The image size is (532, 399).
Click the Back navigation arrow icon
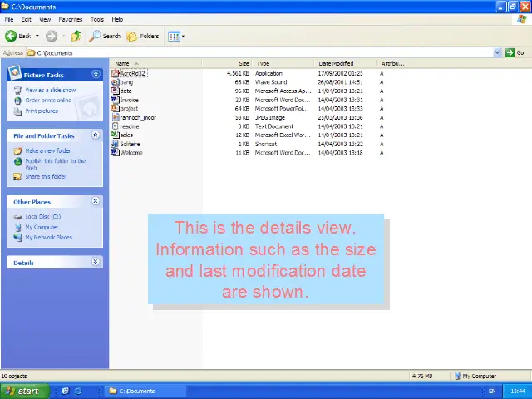point(11,36)
